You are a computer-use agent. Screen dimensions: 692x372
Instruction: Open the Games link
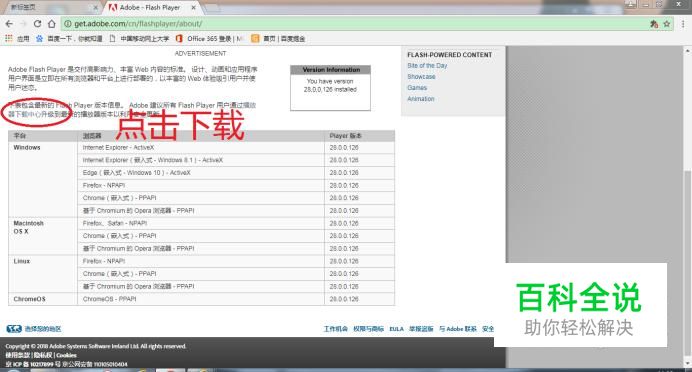tap(417, 87)
